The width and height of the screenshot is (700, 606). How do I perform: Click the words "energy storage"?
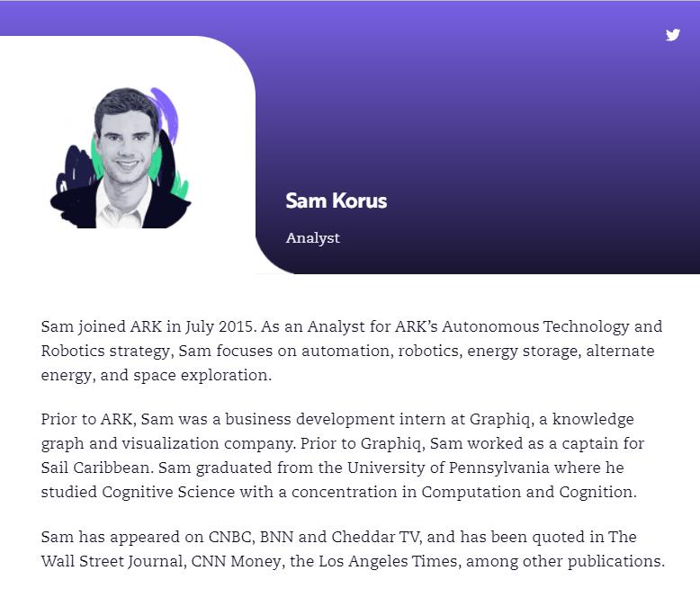click(x=522, y=351)
